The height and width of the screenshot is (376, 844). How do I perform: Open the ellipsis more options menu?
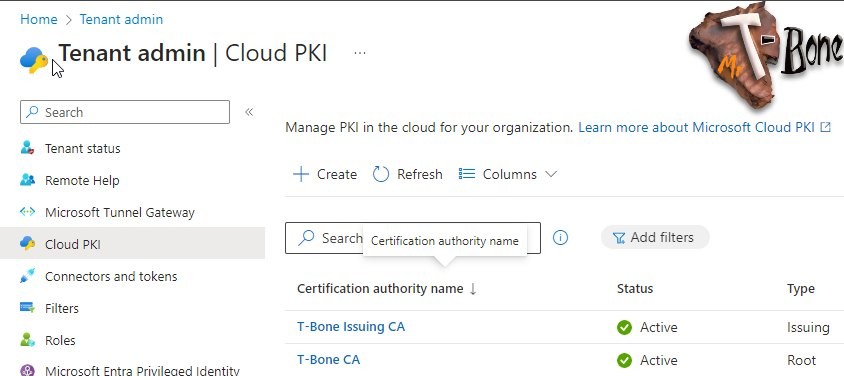pyautogui.click(x=360, y=53)
